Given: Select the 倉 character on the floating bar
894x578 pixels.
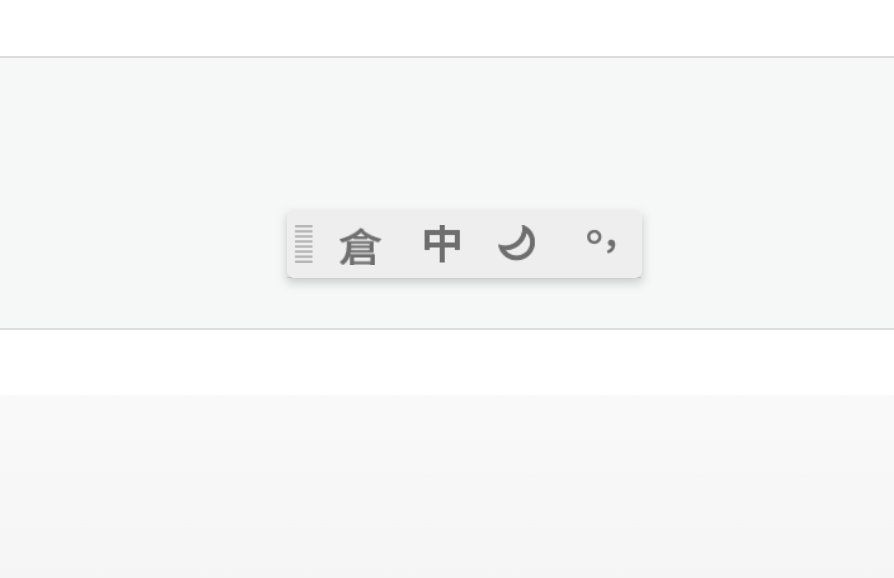Looking at the screenshot, I should [360, 246].
